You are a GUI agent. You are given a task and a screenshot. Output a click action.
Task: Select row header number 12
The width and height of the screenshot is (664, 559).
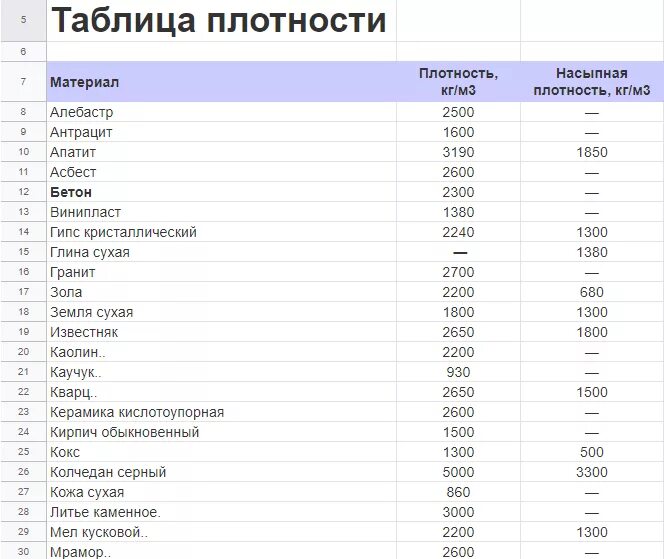tap(23, 192)
